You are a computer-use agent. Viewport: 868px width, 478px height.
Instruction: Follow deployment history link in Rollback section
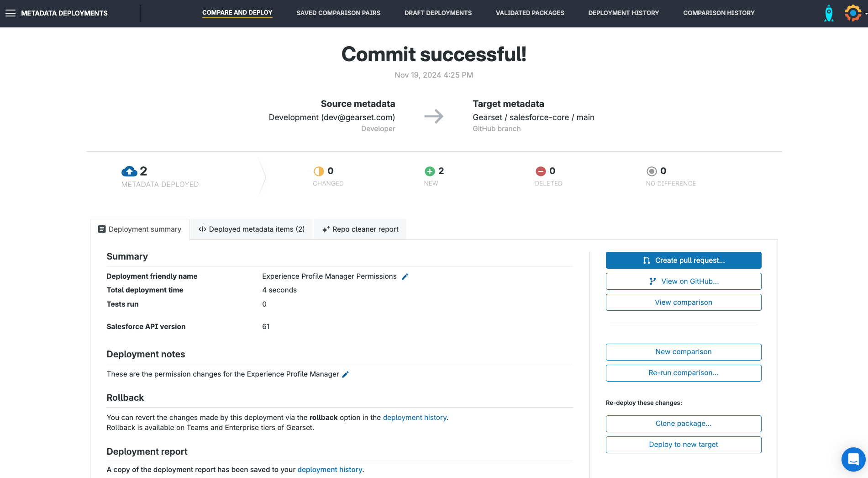click(x=414, y=418)
